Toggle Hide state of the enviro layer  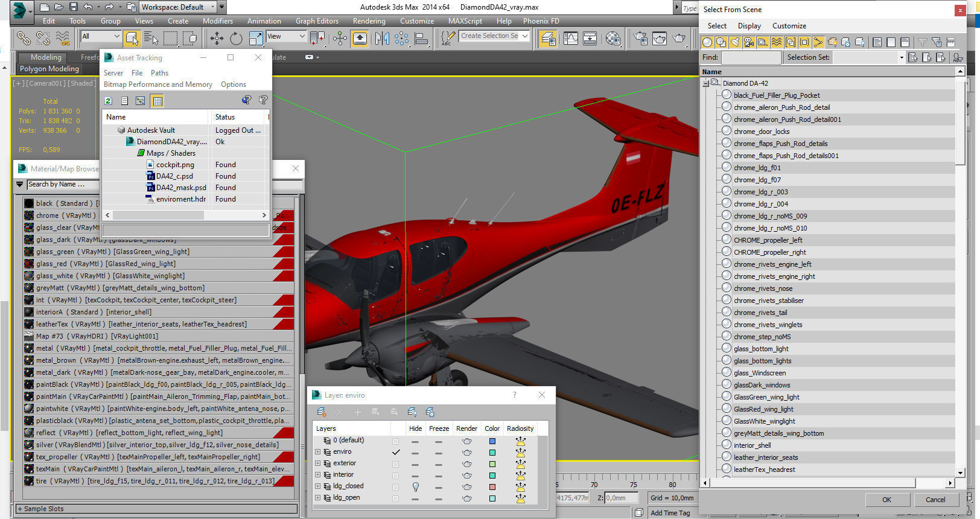(x=415, y=452)
